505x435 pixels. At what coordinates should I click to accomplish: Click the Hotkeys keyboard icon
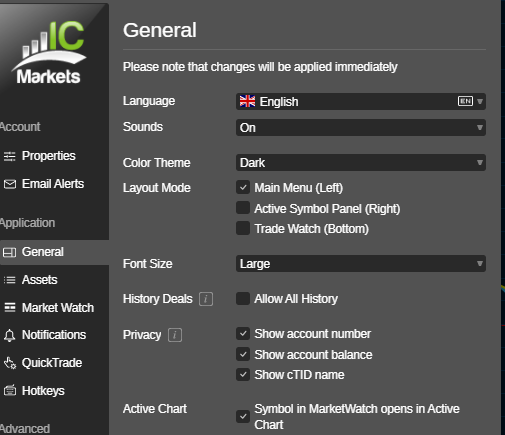[x=10, y=391]
